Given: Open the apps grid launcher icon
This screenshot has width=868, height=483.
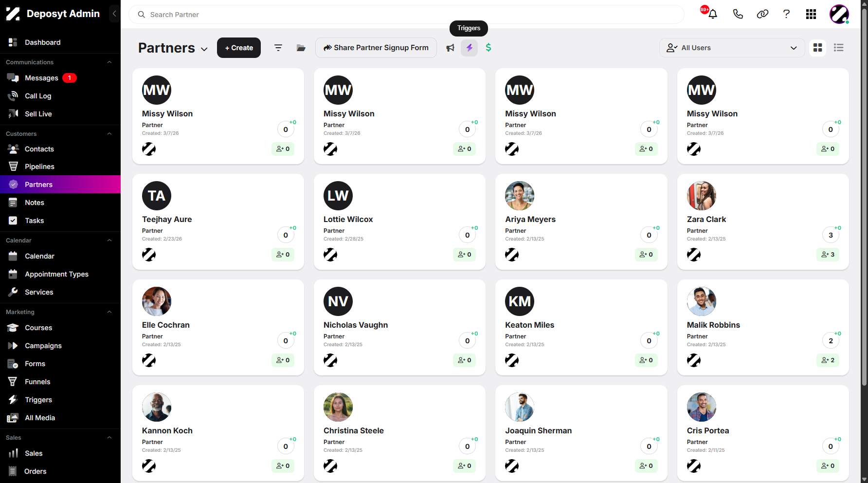Looking at the screenshot, I should 811,14.
